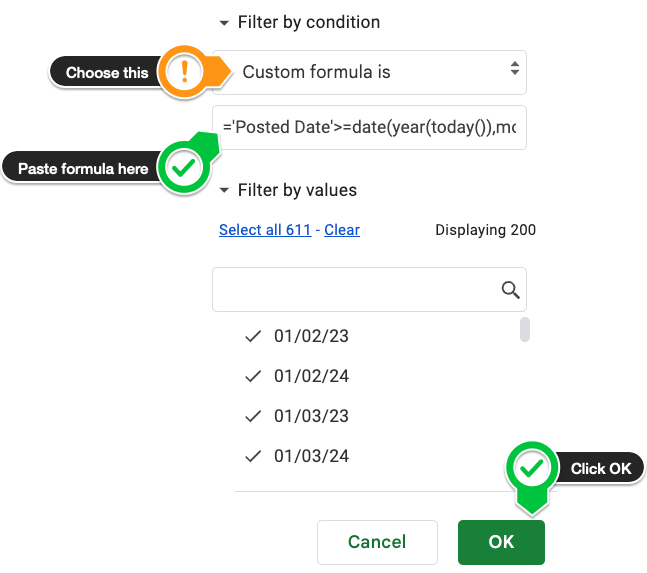Click the custom formula input field
Image resolution: width=647 pixels, height=573 pixels.
point(369,127)
